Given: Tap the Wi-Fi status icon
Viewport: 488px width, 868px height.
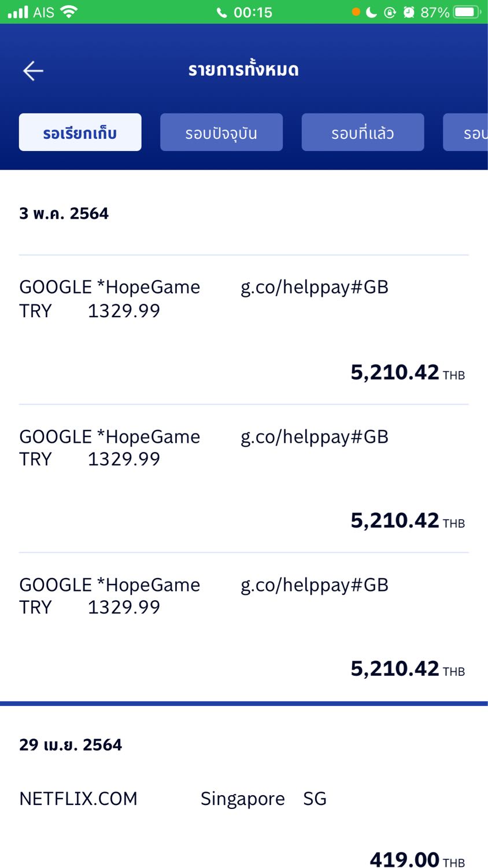Looking at the screenshot, I should tap(69, 12).
